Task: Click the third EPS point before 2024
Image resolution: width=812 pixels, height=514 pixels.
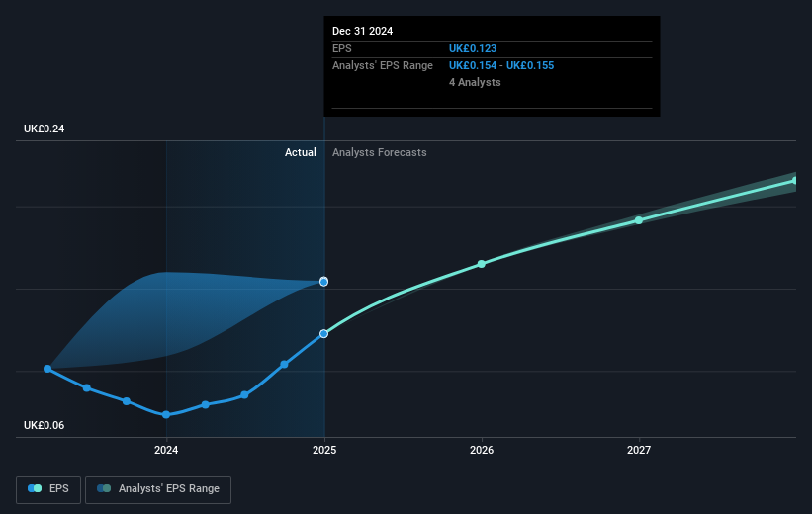Action: (127, 401)
